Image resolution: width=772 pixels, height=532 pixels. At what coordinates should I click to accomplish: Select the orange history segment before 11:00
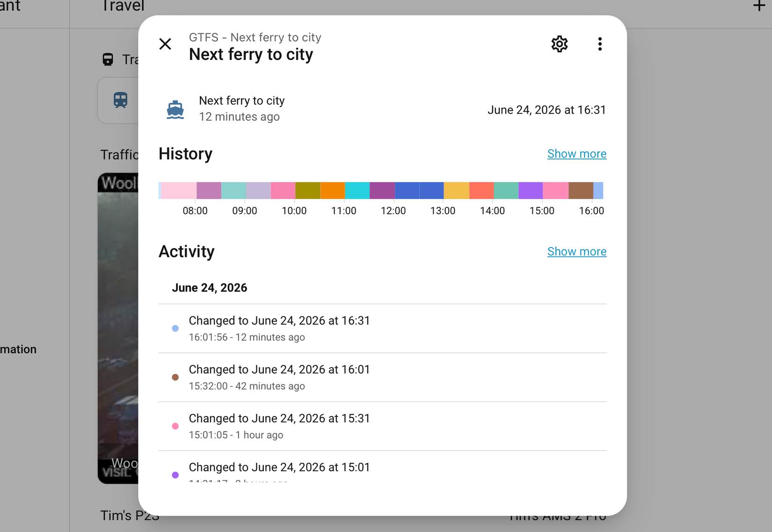(332, 190)
